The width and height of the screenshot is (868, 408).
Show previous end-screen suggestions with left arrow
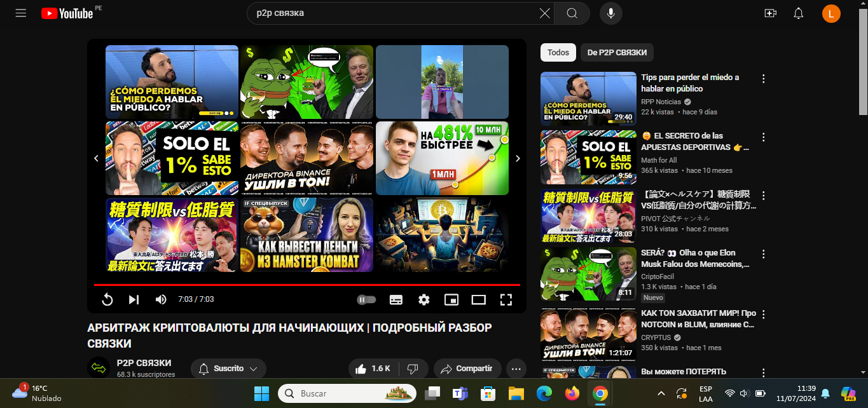97,159
